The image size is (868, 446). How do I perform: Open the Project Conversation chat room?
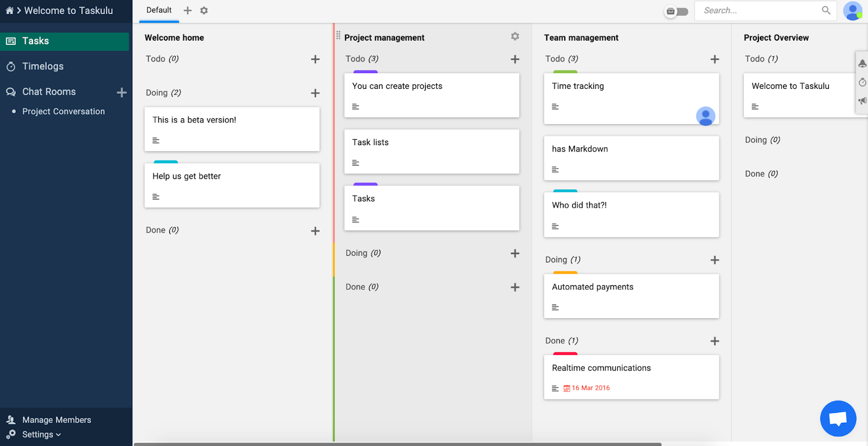[63, 112]
